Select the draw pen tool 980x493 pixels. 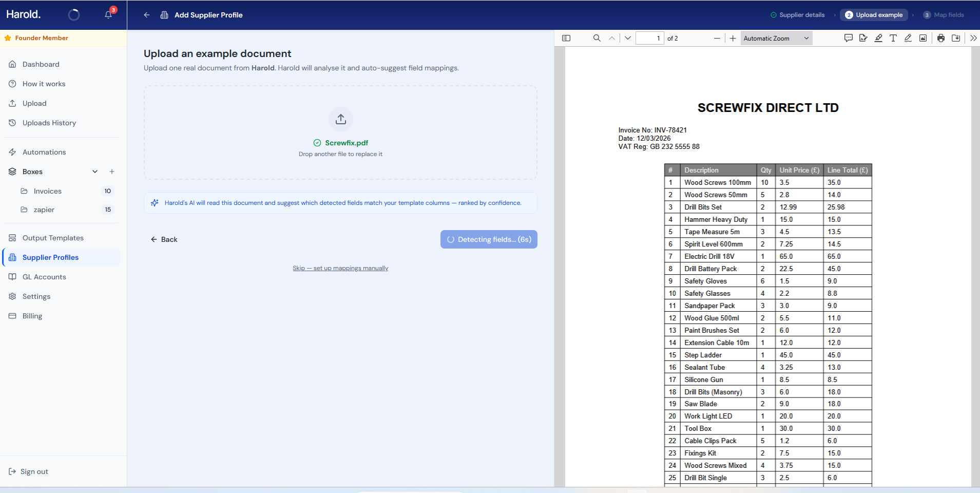click(908, 38)
